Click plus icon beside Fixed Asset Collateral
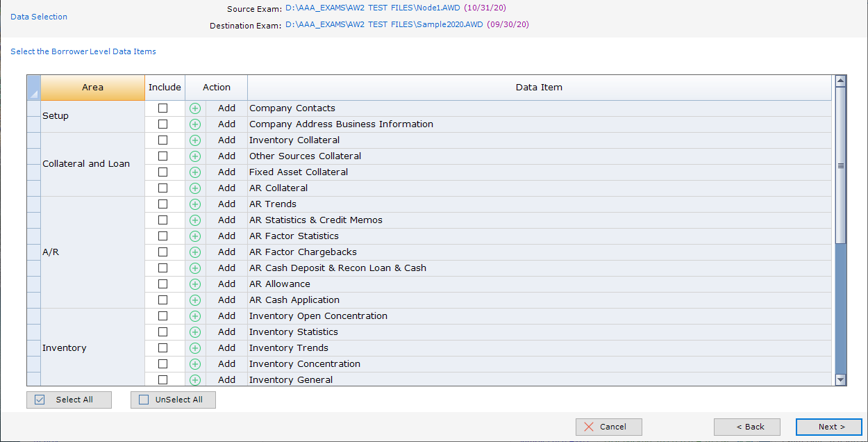Viewport: 868px width, 442px height. coord(195,172)
